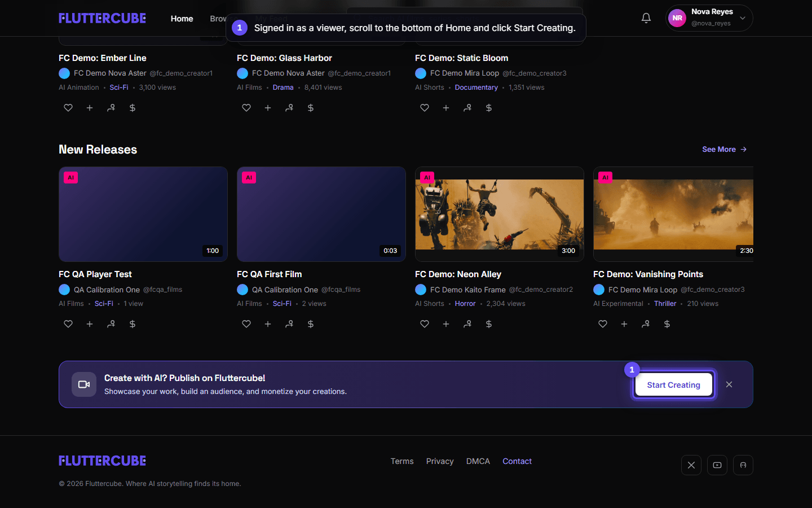Open Documentary genre link
The image size is (812, 508).
click(476, 87)
